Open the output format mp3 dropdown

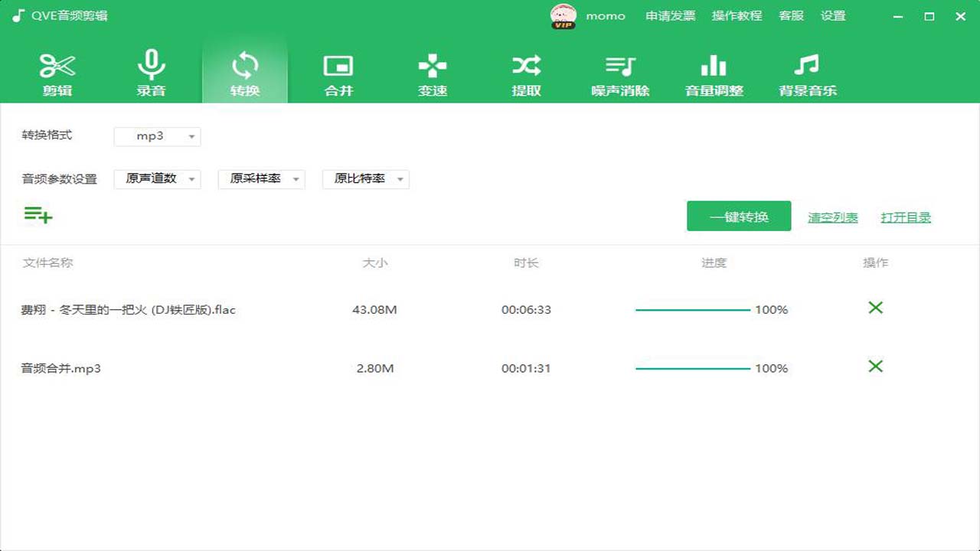157,137
